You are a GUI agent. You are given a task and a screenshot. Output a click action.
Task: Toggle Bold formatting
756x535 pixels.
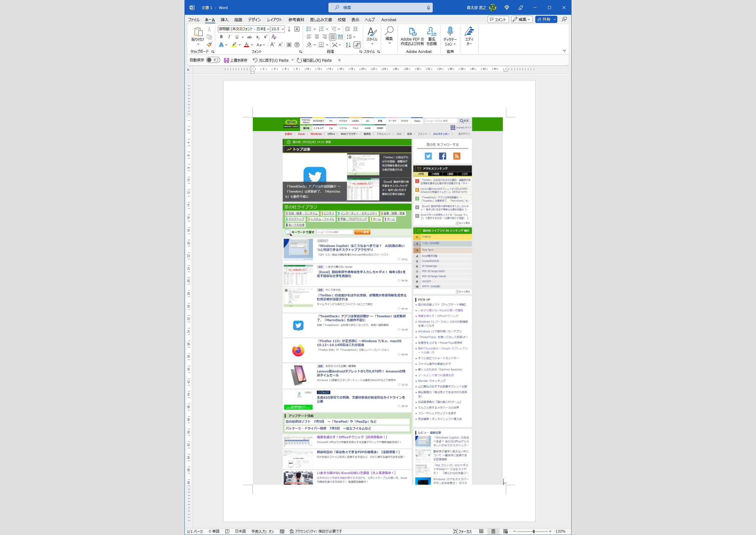221,37
